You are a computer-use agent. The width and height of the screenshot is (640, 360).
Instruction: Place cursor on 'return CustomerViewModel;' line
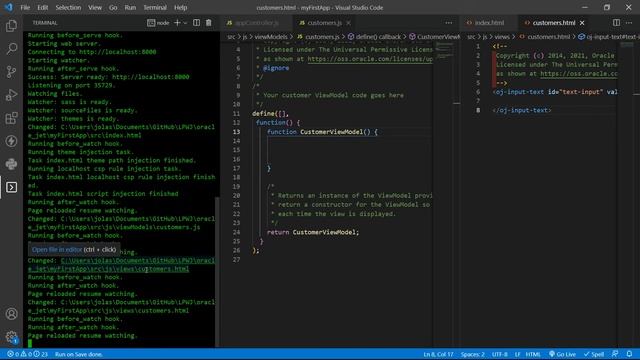tap(313, 232)
